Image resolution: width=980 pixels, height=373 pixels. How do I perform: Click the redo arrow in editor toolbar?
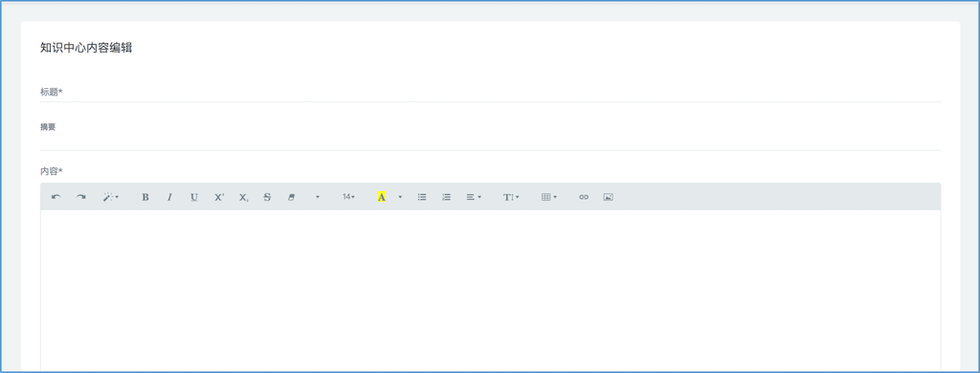tap(80, 197)
